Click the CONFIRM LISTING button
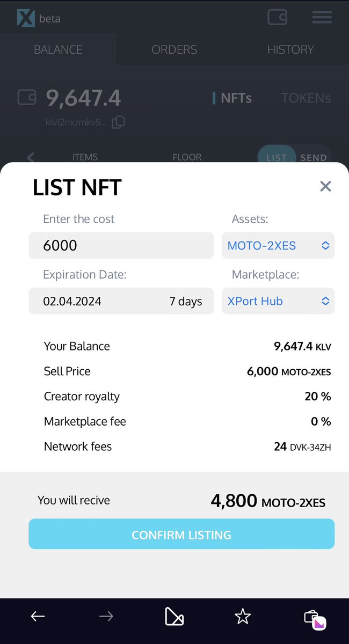Screen dimensions: 349x644 pos(181,534)
